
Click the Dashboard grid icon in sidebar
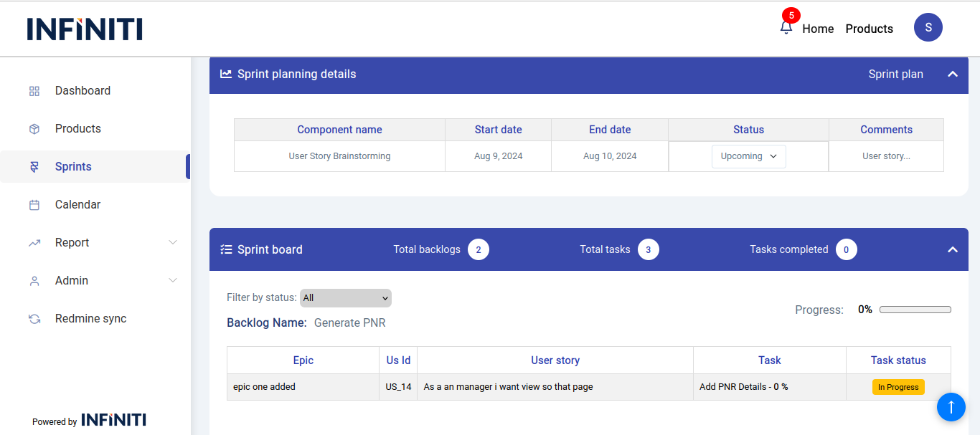[x=34, y=91]
